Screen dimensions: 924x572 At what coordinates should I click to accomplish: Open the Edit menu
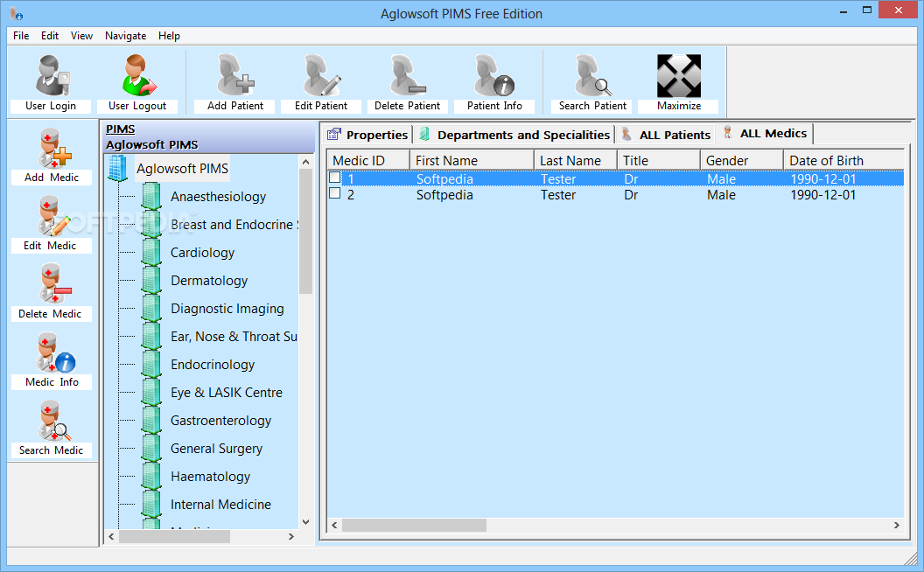coord(50,36)
